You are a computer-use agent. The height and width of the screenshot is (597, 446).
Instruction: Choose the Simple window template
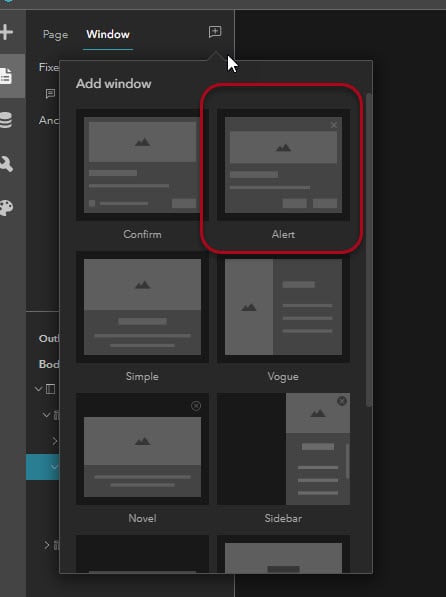point(142,307)
